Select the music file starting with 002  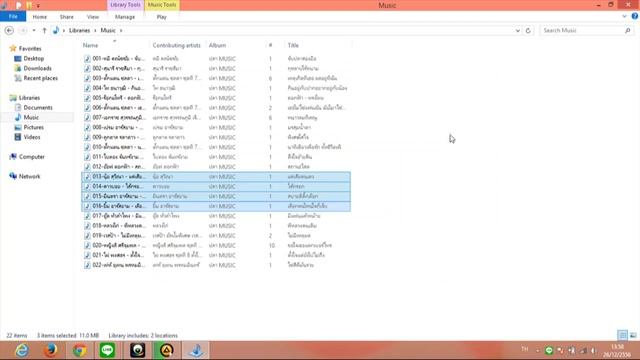[x=216, y=69]
